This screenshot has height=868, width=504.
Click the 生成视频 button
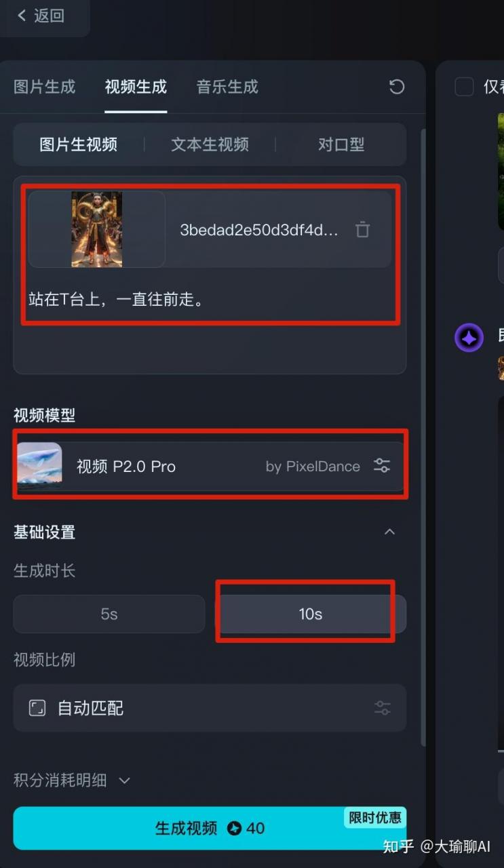[x=210, y=828]
